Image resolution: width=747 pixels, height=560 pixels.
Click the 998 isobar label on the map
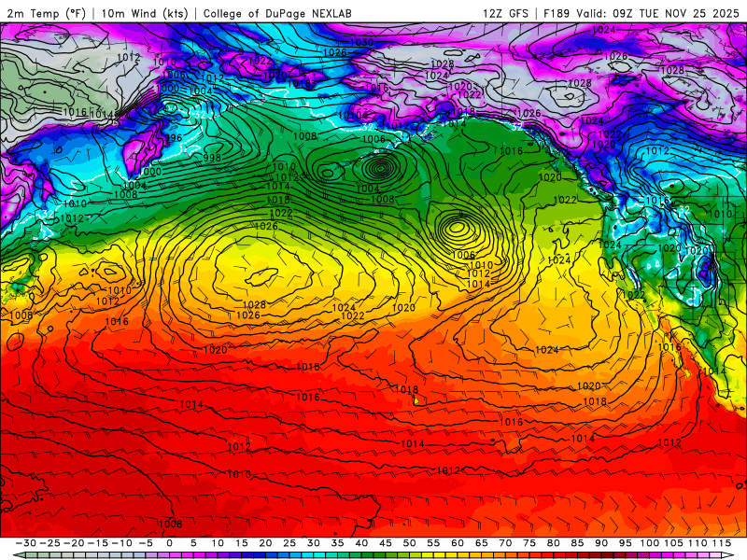[212, 158]
